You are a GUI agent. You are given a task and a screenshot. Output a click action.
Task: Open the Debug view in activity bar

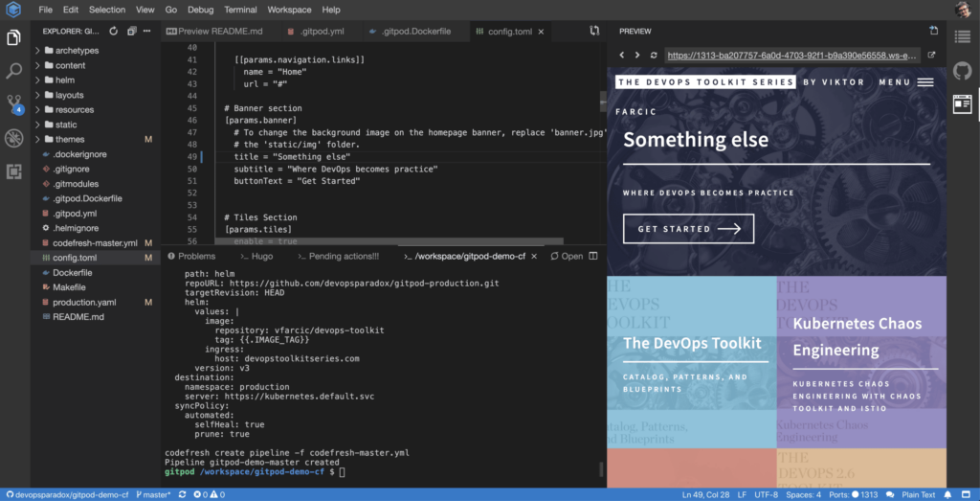pos(13,138)
